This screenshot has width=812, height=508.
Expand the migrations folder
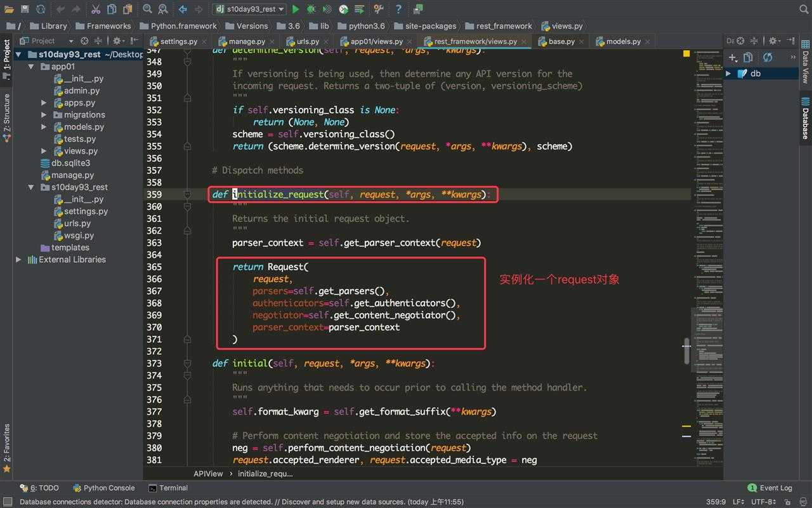(44, 115)
